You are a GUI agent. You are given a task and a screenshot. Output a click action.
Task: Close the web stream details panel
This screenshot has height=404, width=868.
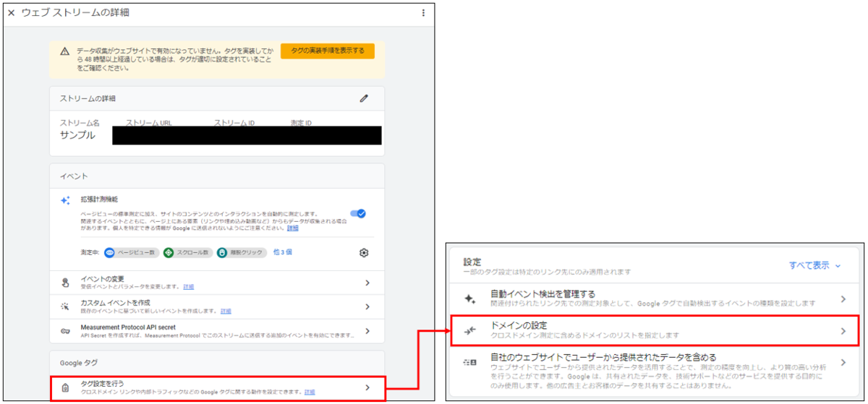click(x=11, y=13)
